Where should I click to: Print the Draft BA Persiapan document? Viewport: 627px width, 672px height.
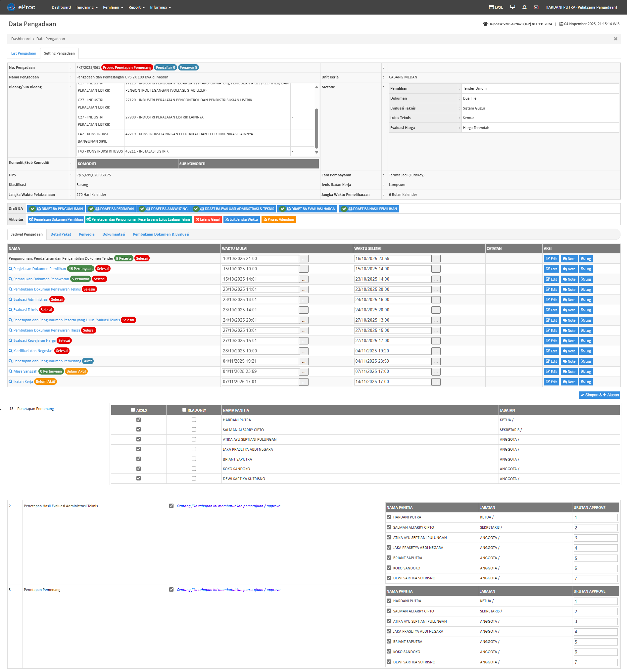[x=111, y=209]
